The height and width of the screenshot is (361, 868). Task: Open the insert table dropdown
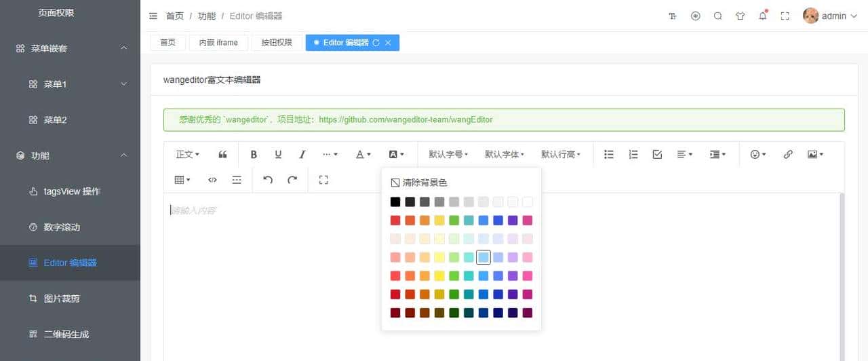182,180
